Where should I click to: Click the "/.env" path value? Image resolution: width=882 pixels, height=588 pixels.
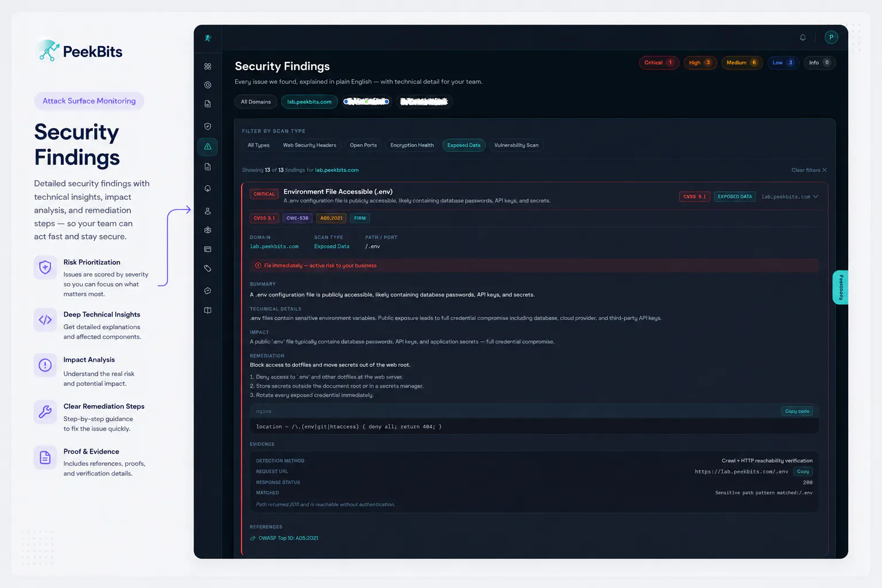373,247
